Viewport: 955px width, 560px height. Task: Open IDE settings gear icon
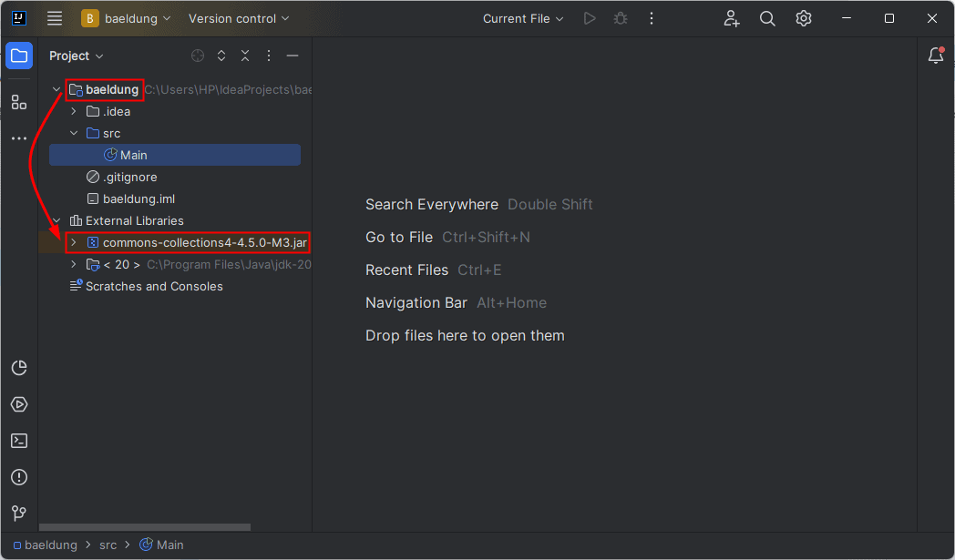(804, 18)
